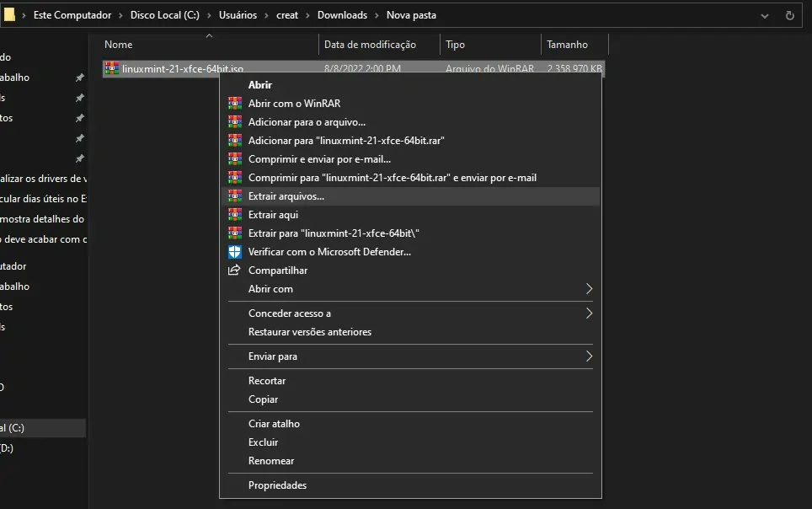
Task: Choose 'Abrir' in the context menu
Action: [410, 84]
